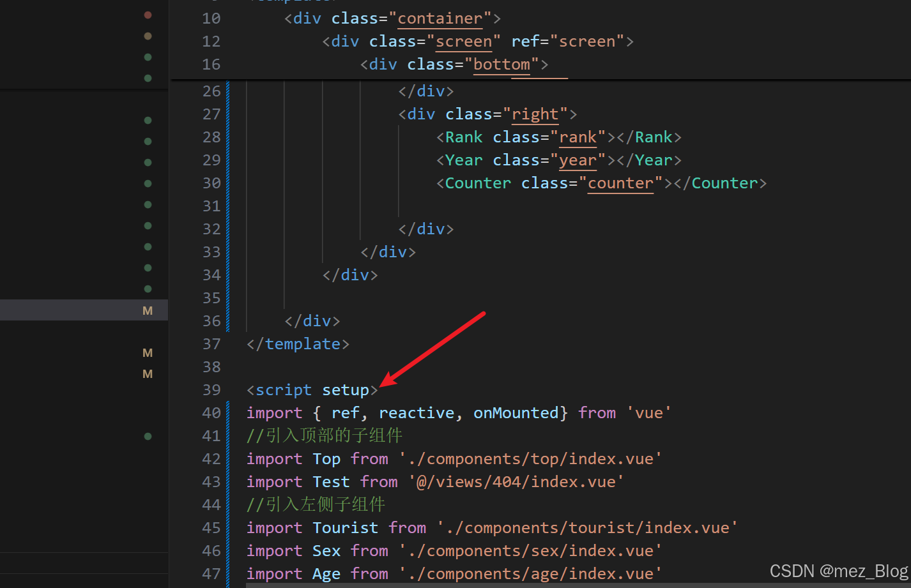Click line number 28 in the gutter
Screen dimensions: 911x588
211,137
